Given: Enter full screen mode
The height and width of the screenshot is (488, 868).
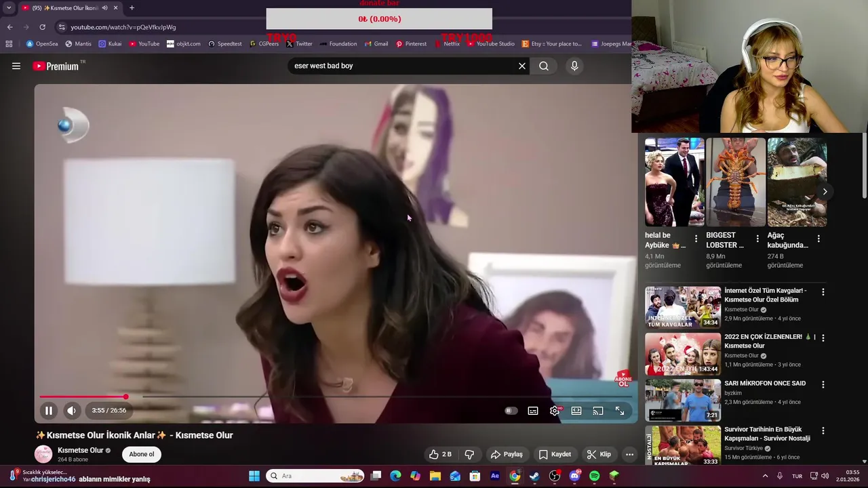Looking at the screenshot, I should point(620,410).
